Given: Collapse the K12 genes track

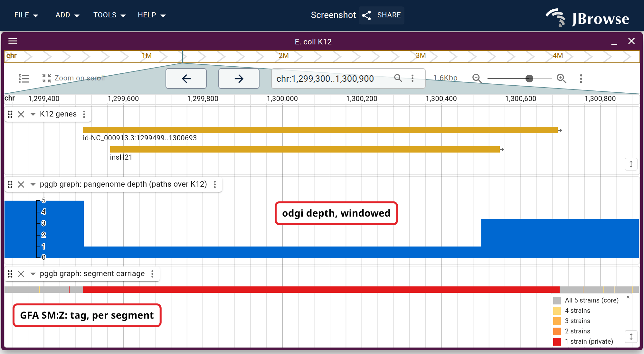Looking at the screenshot, I should (33, 114).
